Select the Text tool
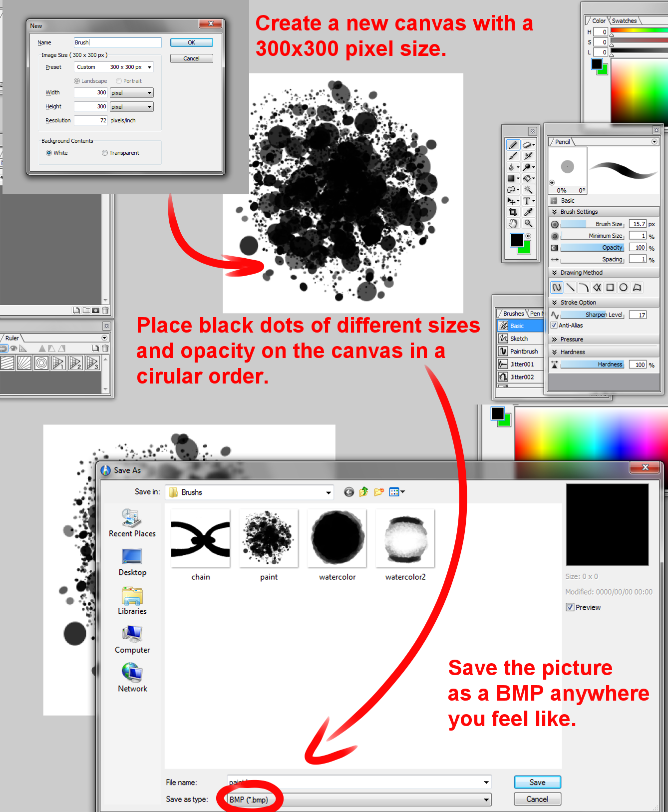Viewport: 668px width, 812px height. tap(527, 201)
